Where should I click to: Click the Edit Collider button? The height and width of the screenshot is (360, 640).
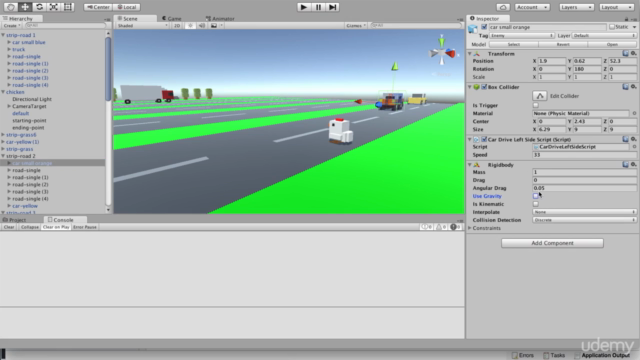540,96
